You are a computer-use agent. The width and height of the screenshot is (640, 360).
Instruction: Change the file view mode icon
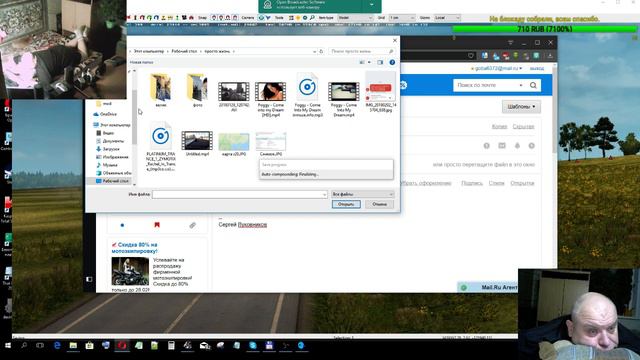tap(362, 62)
